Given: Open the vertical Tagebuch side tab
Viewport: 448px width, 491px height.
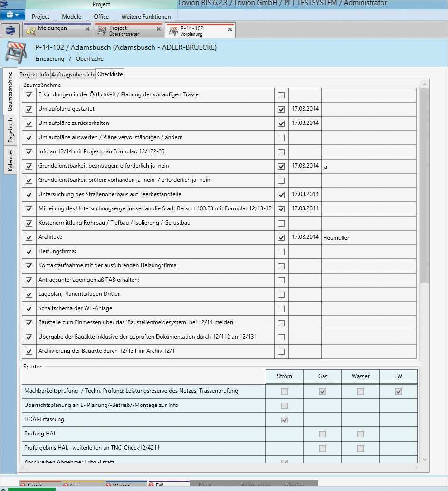Looking at the screenshot, I should tap(10, 130).
